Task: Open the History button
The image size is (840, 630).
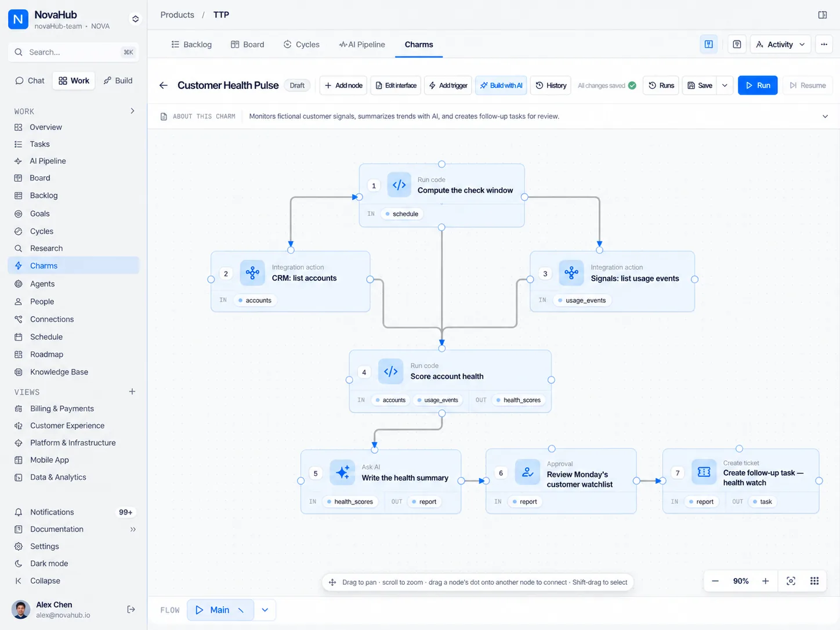Action: (x=551, y=85)
